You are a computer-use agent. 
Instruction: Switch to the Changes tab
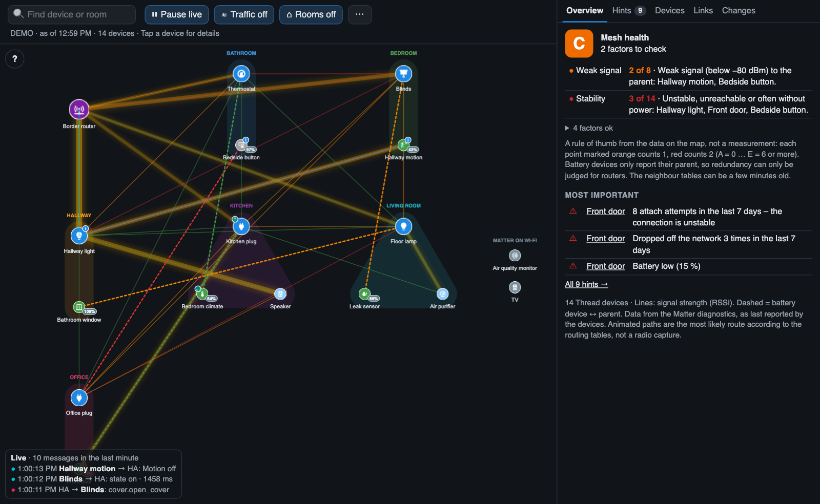click(739, 11)
